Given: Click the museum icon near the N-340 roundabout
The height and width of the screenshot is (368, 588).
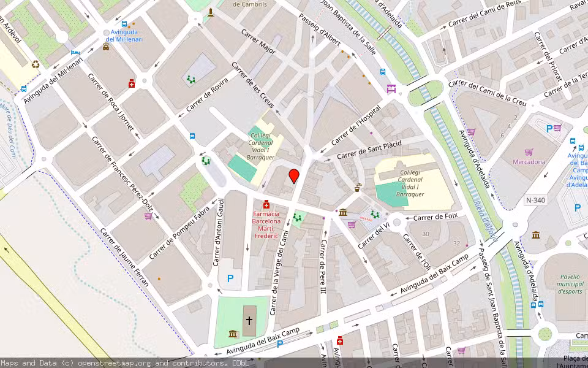Looking at the screenshot, I should (x=536, y=234).
